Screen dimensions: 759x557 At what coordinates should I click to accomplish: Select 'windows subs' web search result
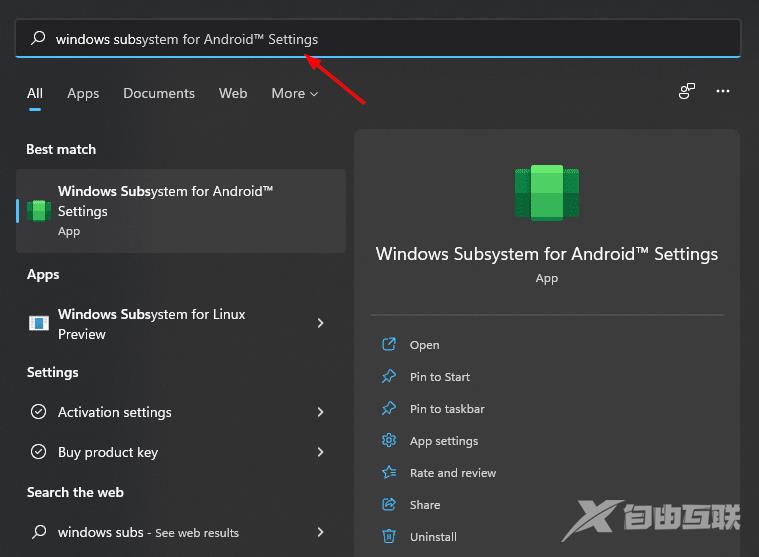(181, 532)
